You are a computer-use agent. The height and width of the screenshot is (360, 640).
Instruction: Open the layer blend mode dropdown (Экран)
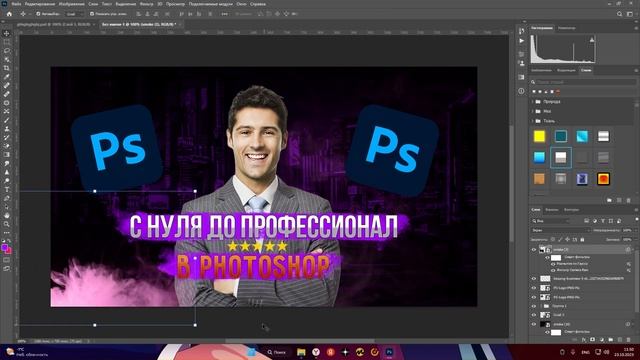(x=561, y=230)
